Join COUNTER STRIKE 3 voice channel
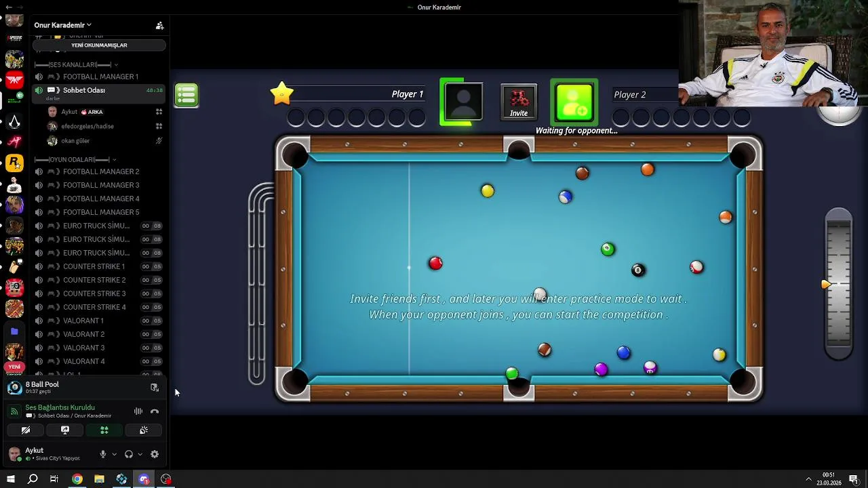This screenshot has height=488, width=868. pos(99,293)
